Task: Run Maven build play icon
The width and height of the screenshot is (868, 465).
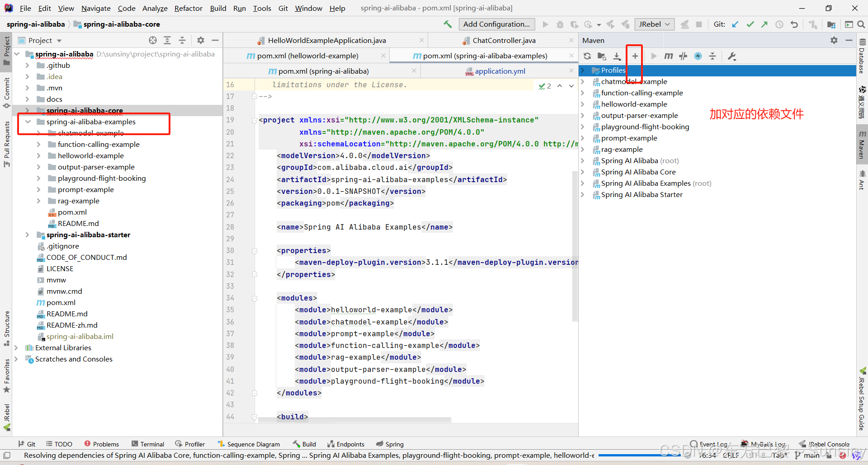Action: pyautogui.click(x=654, y=56)
